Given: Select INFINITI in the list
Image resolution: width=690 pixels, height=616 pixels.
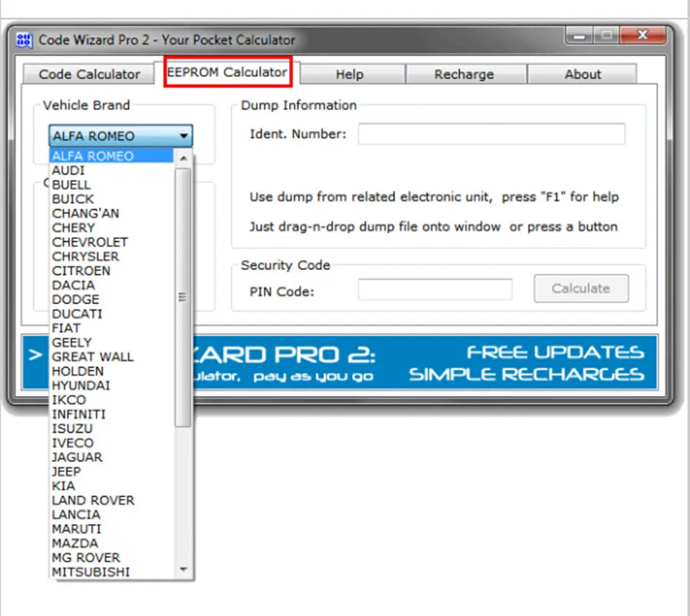Looking at the screenshot, I should coord(111,414).
